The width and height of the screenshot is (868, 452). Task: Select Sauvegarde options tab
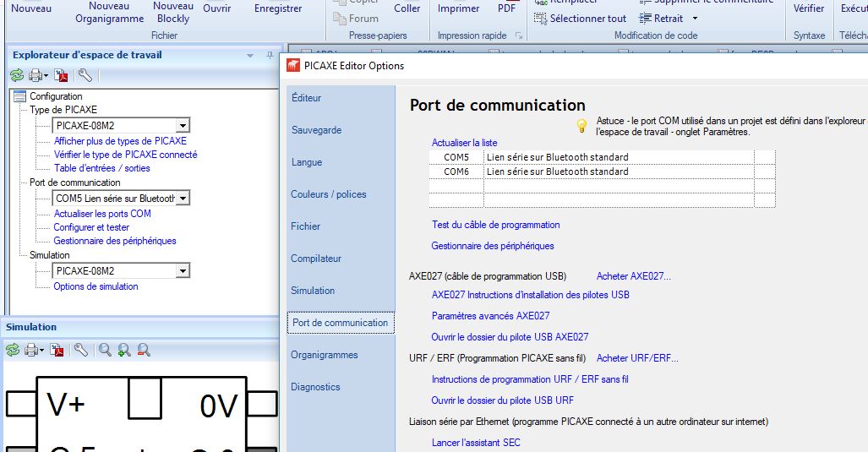tap(317, 130)
